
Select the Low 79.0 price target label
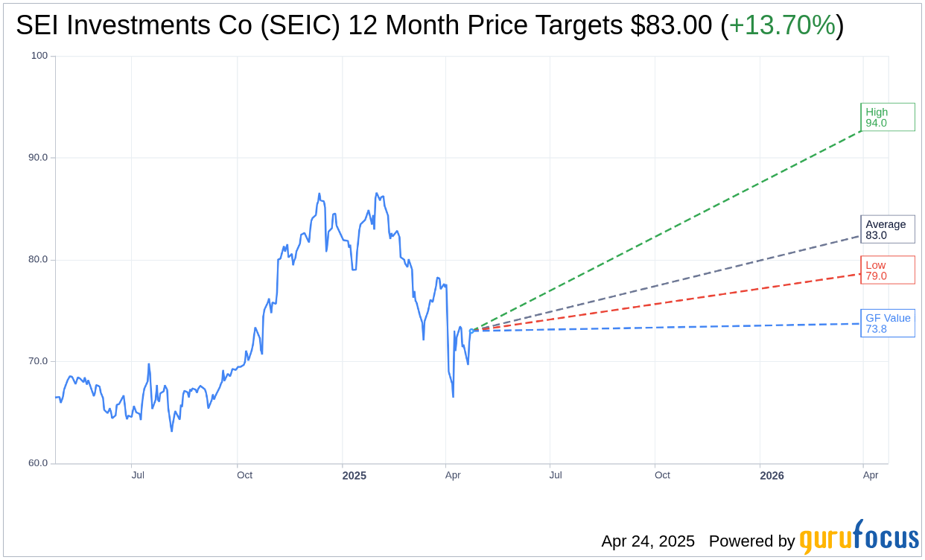[887, 270]
